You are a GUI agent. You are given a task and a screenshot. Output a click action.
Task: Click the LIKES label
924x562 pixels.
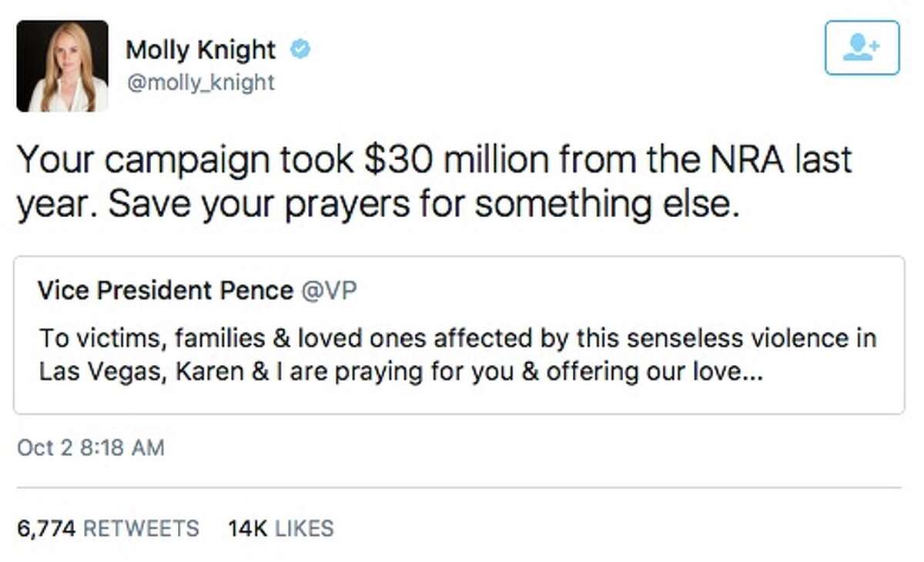pyautogui.click(x=304, y=528)
